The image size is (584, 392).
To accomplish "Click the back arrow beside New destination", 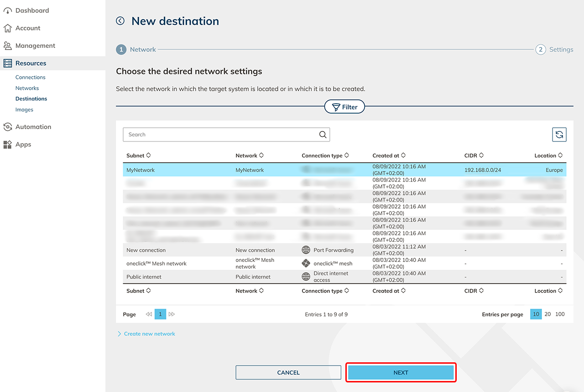I will pyautogui.click(x=120, y=21).
